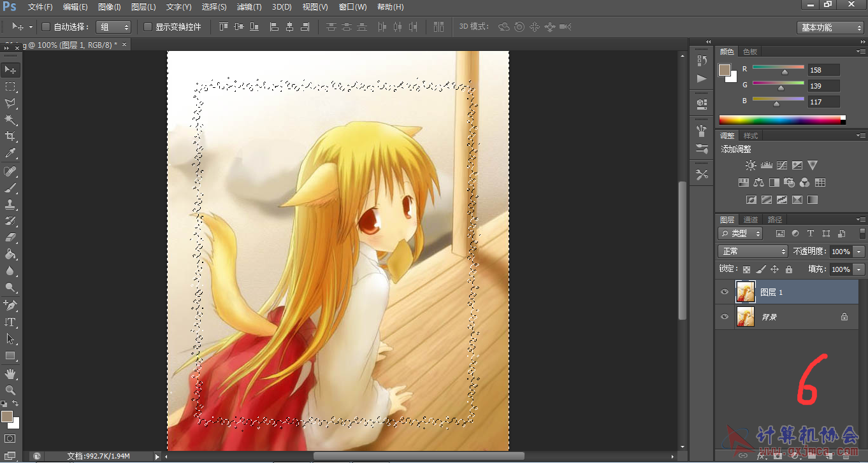
Task: Select the Zoom tool in toolbar
Action: point(11,390)
